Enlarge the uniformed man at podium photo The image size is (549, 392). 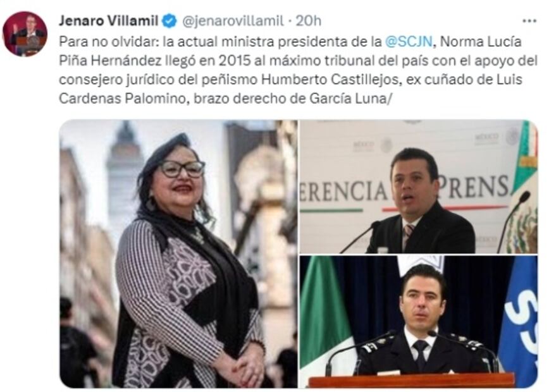click(x=419, y=322)
